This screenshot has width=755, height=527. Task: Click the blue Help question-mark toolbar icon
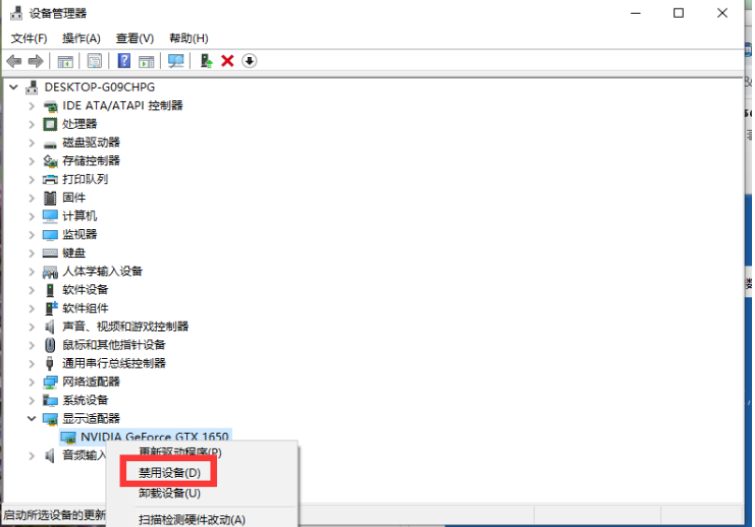coord(125,61)
